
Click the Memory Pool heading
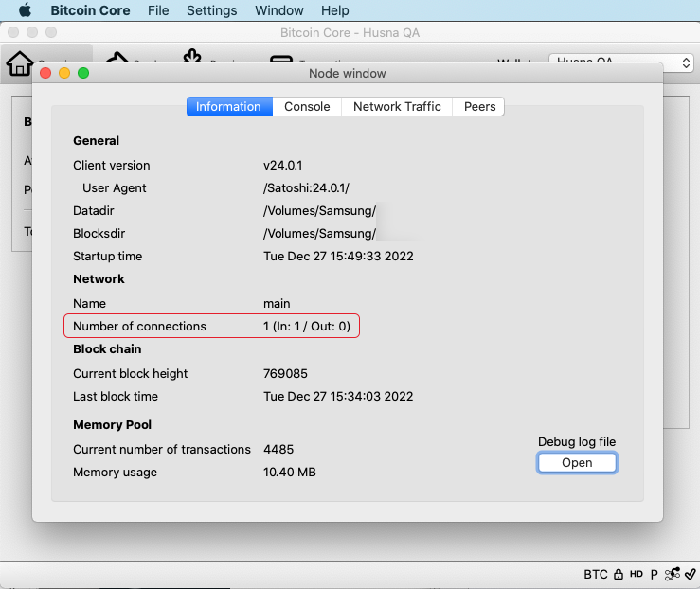tap(112, 425)
